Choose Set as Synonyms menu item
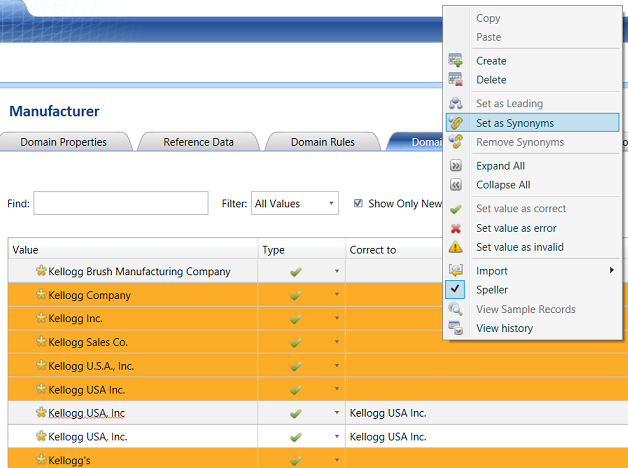The width and height of the screenshot is (628, 468). (514, 123)
